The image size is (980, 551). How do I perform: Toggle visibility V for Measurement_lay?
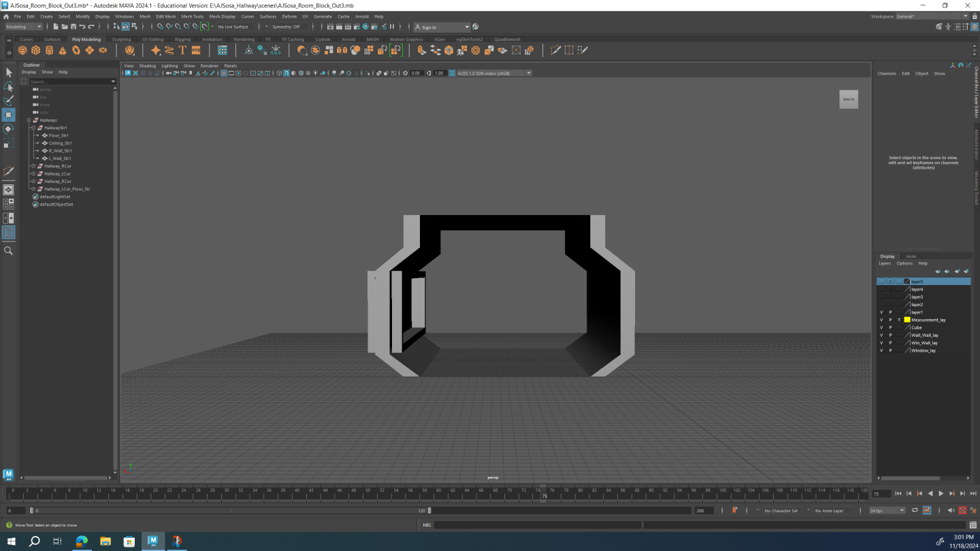pyautogui.click(x=881, y=320)
